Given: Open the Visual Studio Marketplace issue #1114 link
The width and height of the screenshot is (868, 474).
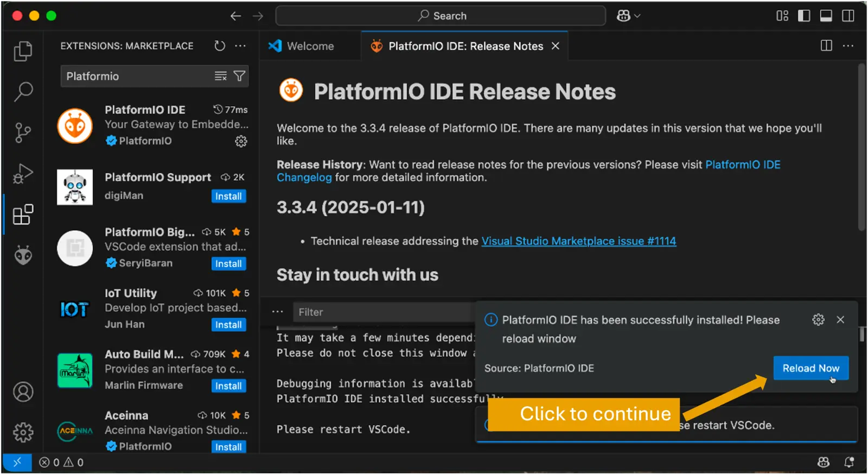Looking at the screenshot, I should tap(579, 241).
